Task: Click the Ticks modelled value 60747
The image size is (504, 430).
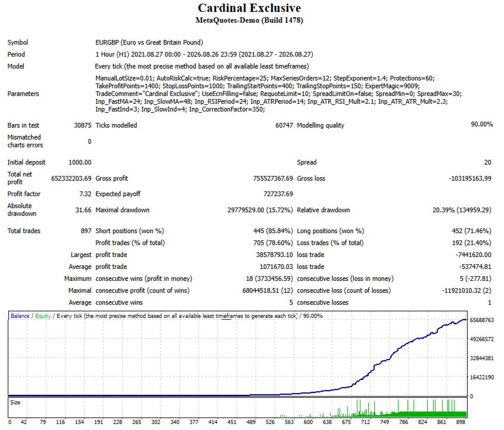Action: coord(284,125)
